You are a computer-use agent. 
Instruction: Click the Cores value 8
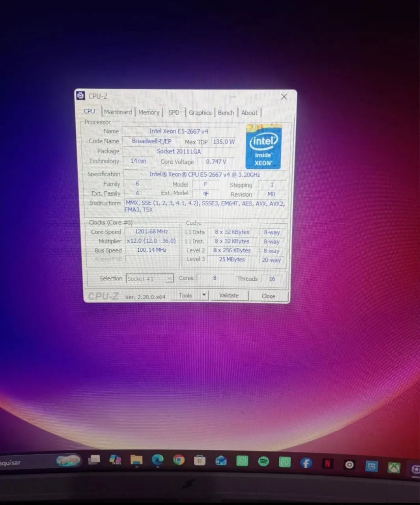click(215, 278)
